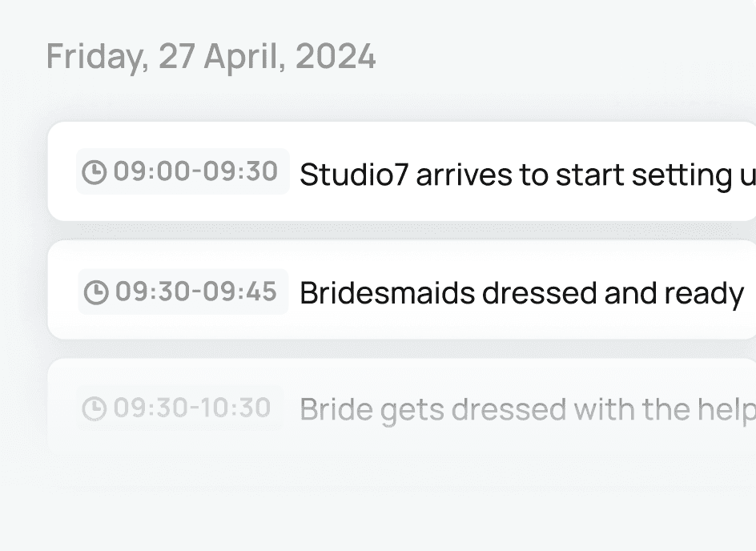Click the end time 10:30 in third card
Image resolution: width=756 pixels, height=551 pixels.
click(235, 408)
